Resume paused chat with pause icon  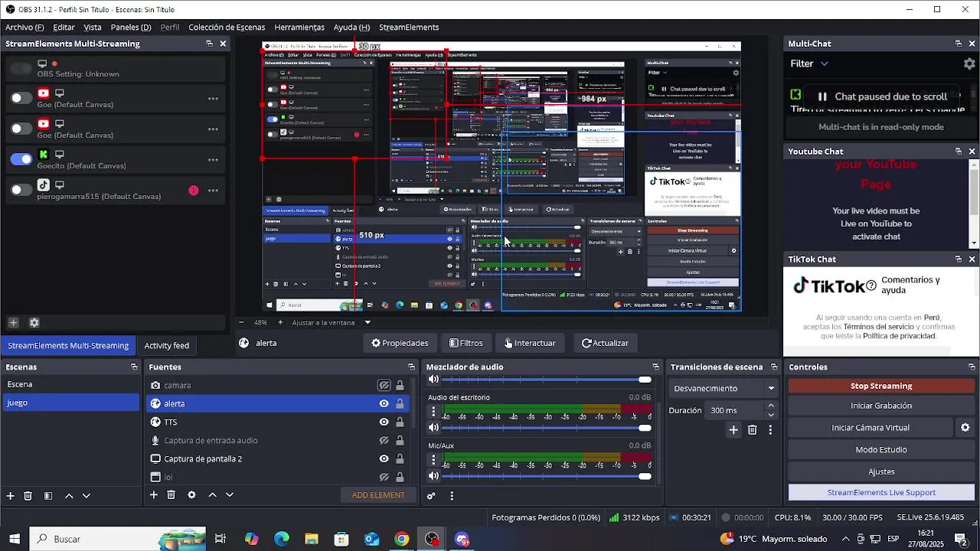pos(822,96)
